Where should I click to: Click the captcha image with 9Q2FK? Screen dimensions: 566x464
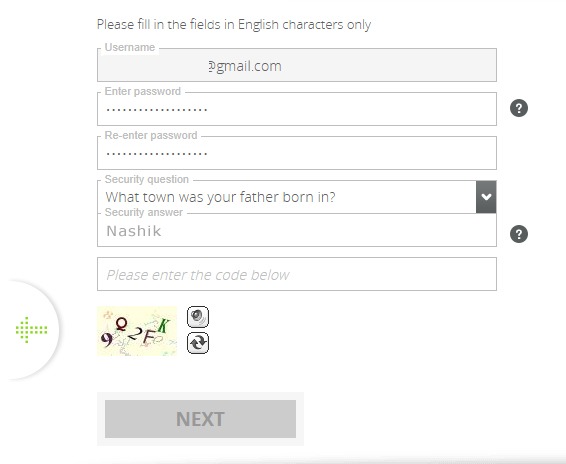(x=137, y=331)
